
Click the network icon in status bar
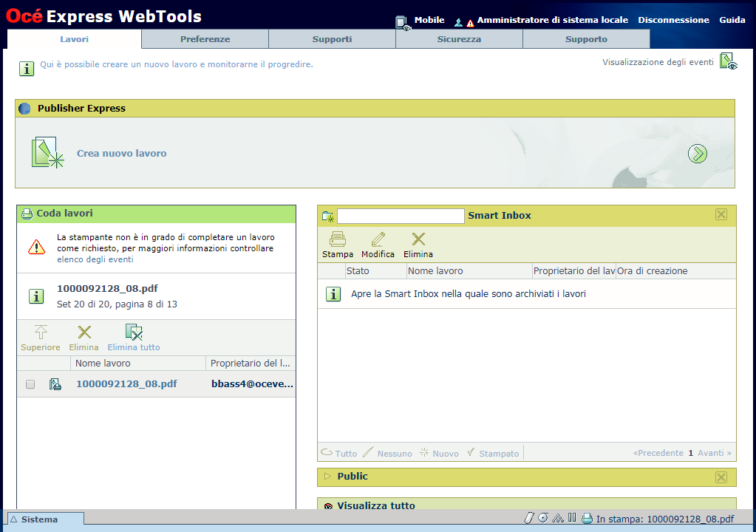click(558, 519)
